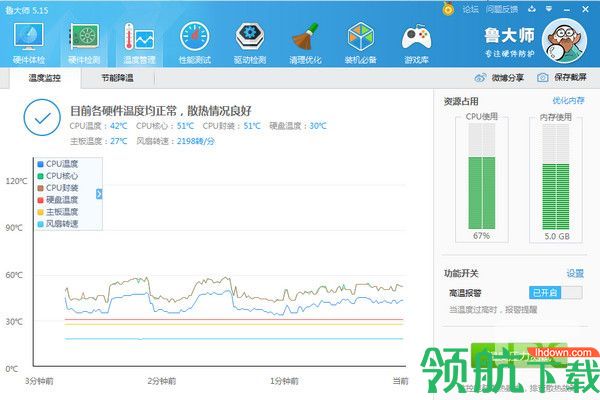
Task: Collapse the chart legend arrow
Action: pyautogui.click(x=99, y=194)
